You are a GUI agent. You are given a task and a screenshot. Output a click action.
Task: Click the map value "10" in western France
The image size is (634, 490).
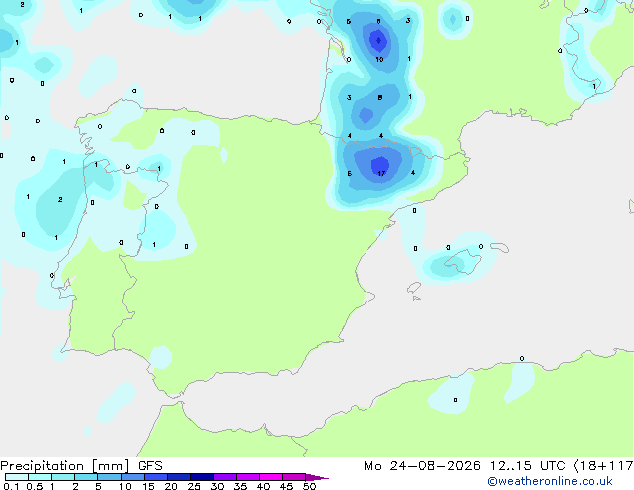coord(379,59)
